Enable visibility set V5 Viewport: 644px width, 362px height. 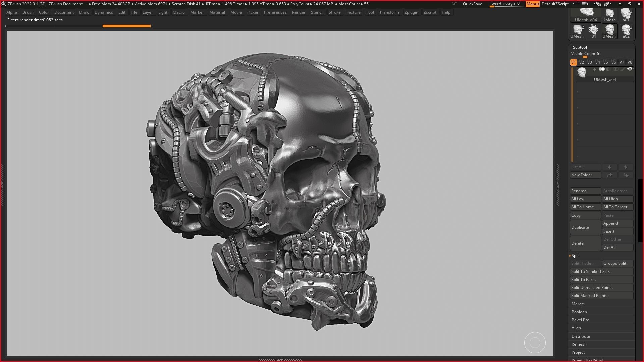tap(605, 62)
